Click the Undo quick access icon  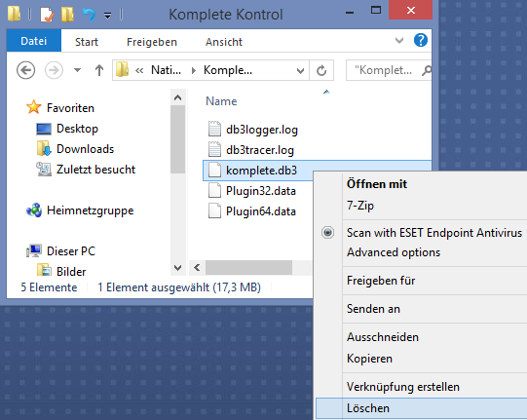click(89, 15)
